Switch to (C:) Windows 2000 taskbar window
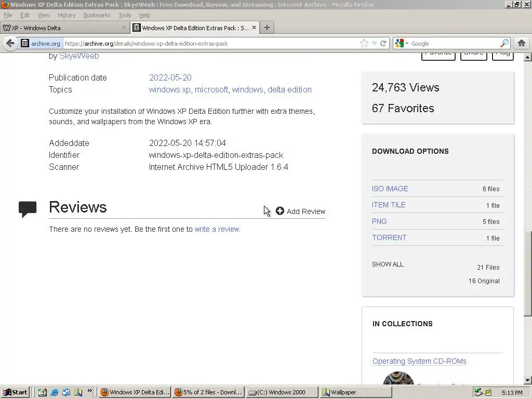This screenshot has width=532, height=399. (282, 392)
